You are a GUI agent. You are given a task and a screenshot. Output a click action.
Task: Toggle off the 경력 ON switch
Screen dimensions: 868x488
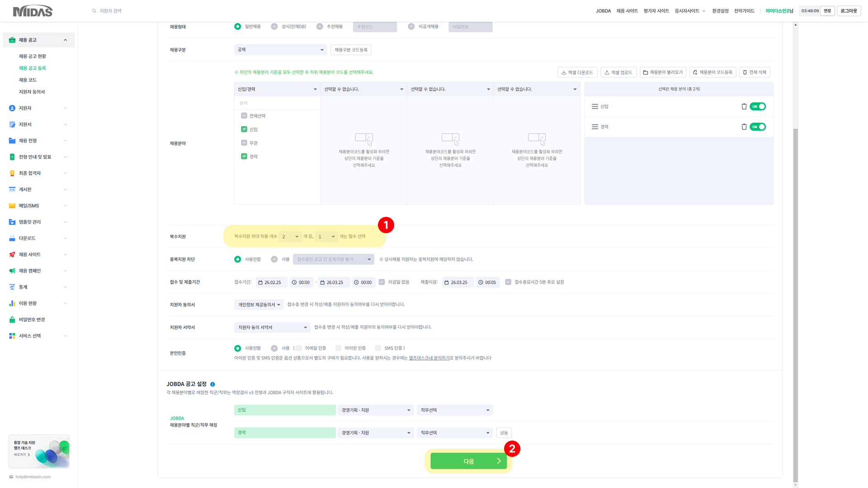pos(758,127)
